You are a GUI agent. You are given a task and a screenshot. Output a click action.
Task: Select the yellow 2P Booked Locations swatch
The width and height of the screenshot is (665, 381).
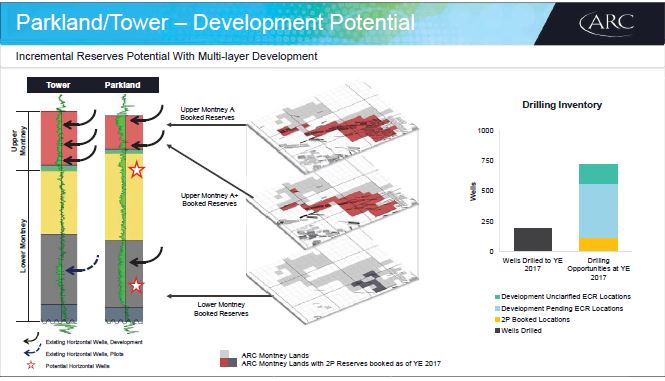(497, 319)
